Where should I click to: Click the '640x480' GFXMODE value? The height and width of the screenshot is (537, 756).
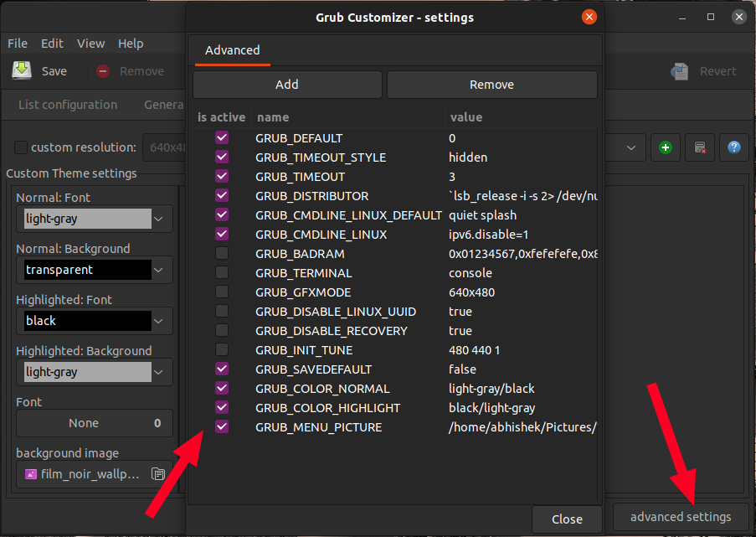(x=471, y=292)
